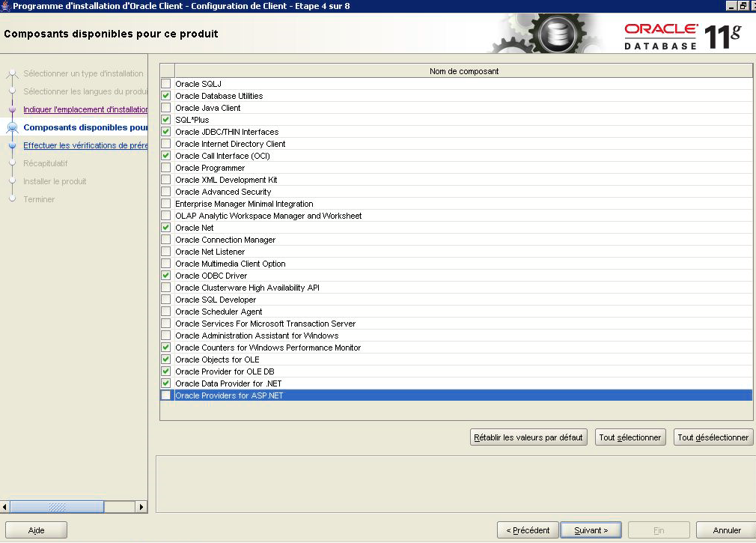Click sidebar scrollbar left arrow

[4, 507]
